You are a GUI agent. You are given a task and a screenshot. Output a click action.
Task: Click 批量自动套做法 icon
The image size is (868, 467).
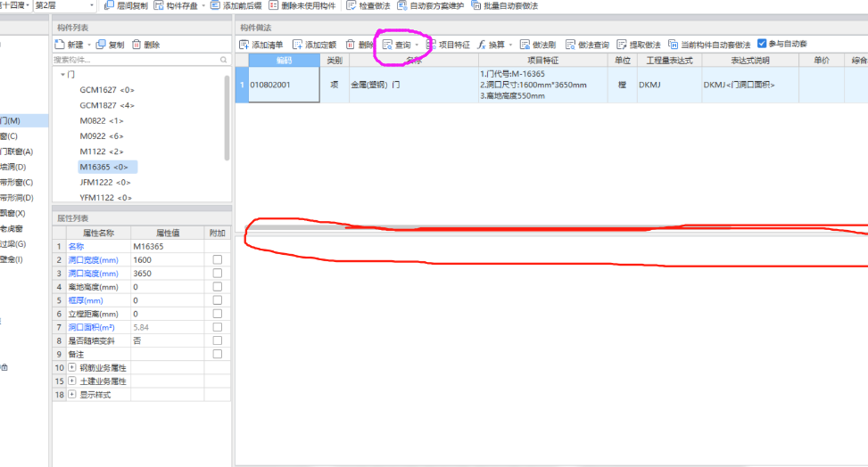coord(476,5)
